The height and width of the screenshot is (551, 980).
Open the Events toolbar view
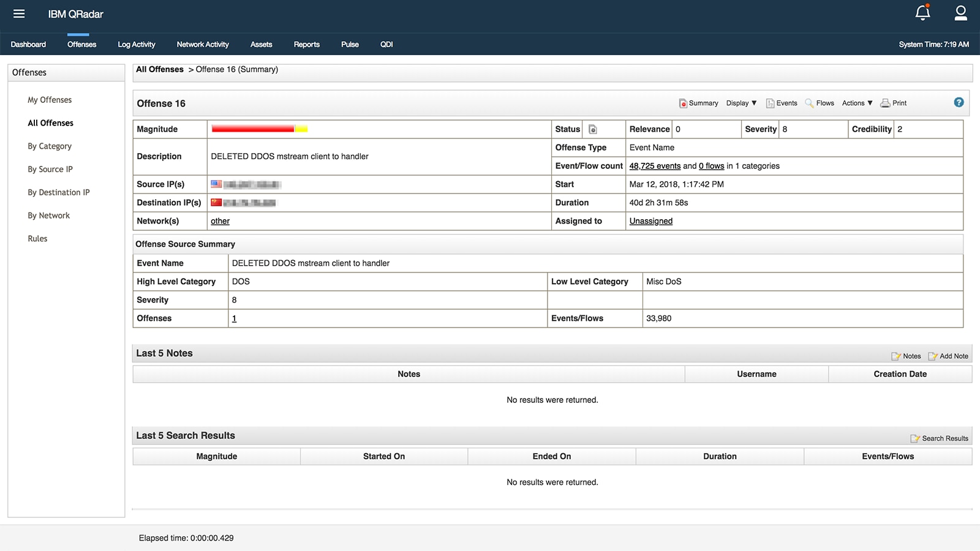782,103
